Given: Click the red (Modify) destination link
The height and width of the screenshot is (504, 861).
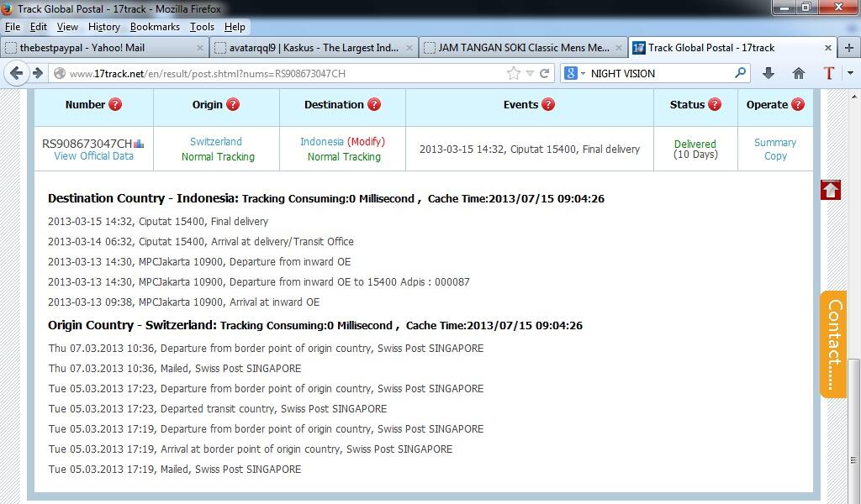Looking at the screenshot, I should (x=366, y=141).
